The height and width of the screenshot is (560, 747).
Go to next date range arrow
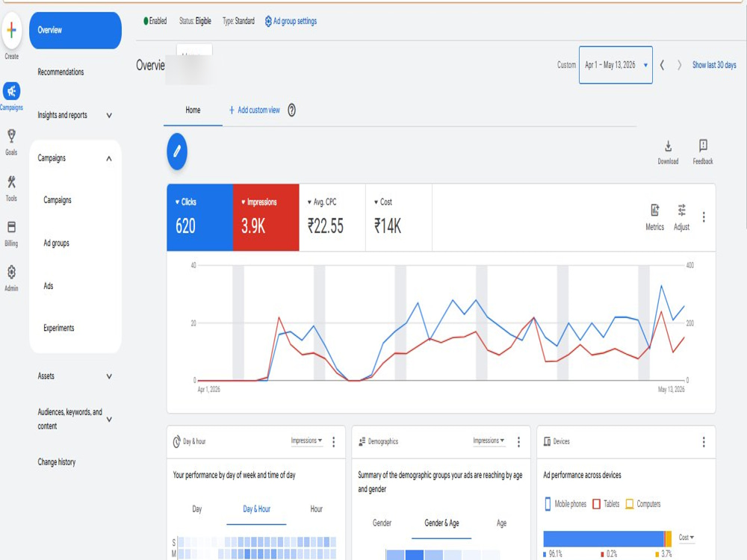tap(679, 65)
